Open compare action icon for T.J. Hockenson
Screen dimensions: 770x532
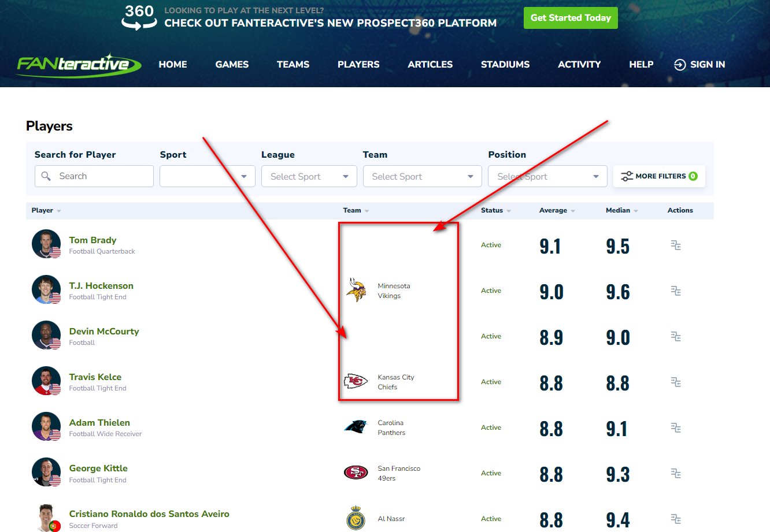click(x=676, y=291)
